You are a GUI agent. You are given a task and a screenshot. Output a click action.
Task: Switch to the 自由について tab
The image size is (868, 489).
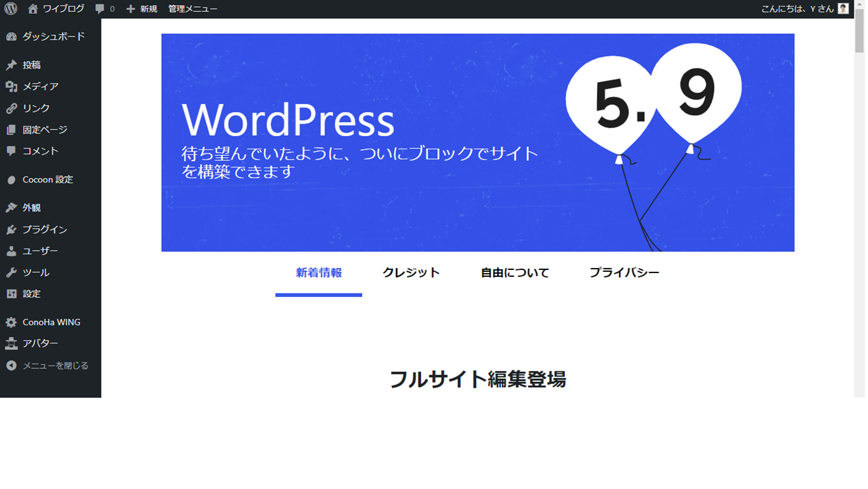point(515,273)
